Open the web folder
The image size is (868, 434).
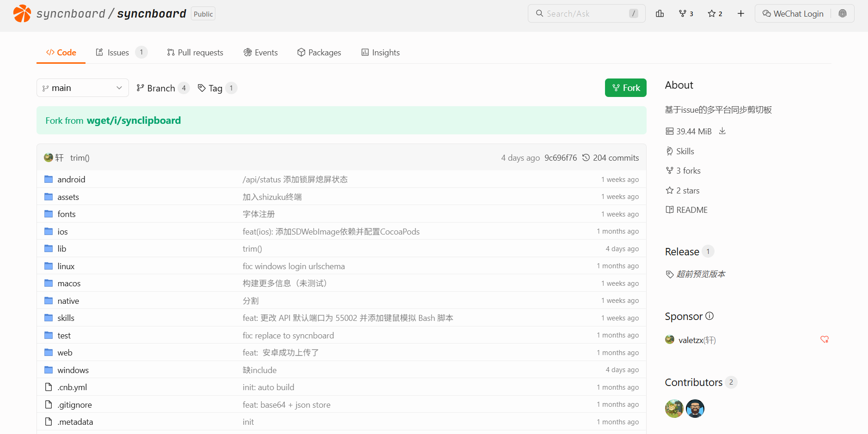65,352
